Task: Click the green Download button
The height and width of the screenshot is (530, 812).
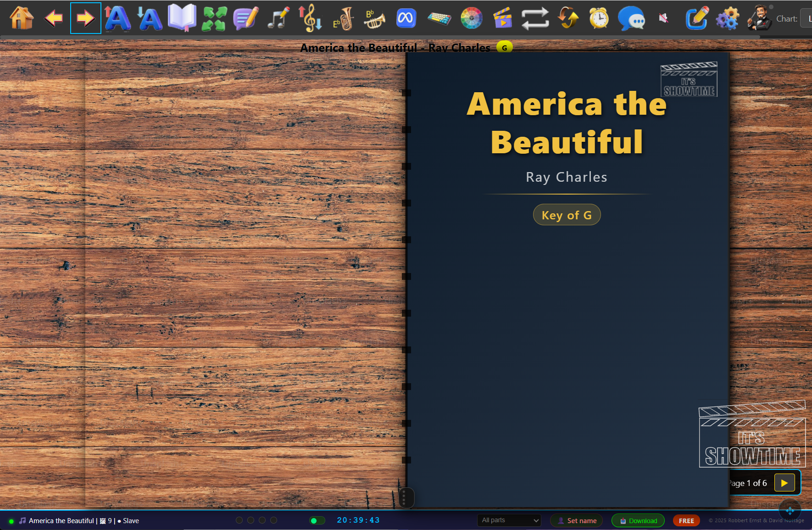Action: click(638, 520)
